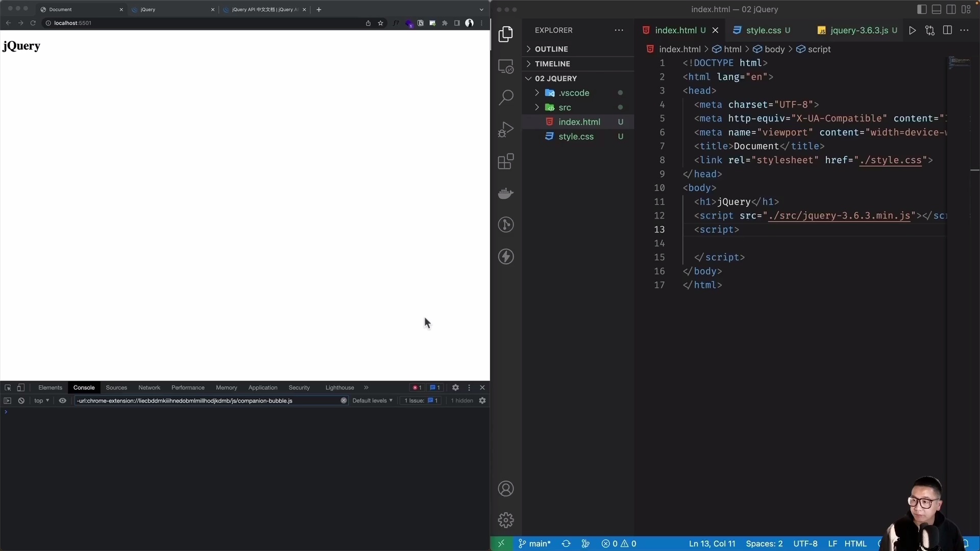Open DevTools settings gear
The height and width of the screenshot is (551, 980).
tap(455, 388)
